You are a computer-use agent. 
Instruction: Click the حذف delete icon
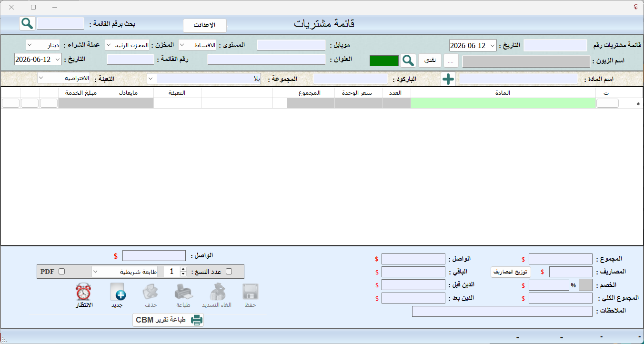[x=151, y=295]
